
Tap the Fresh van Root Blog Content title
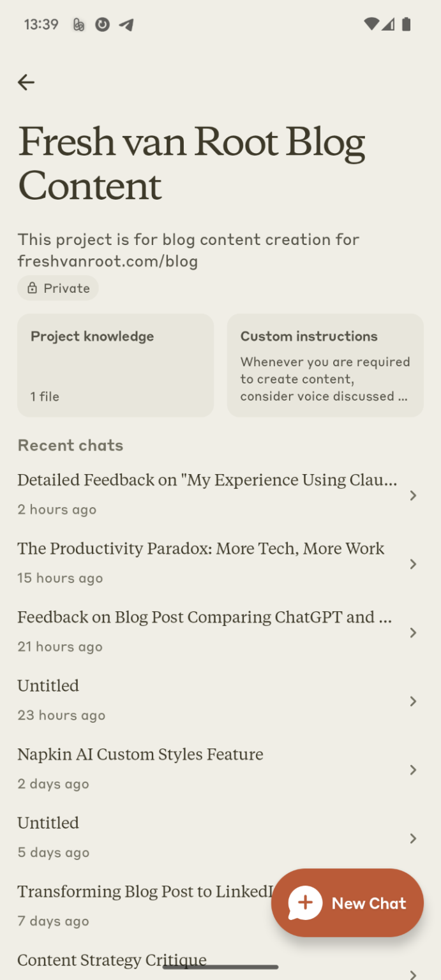[x=191, y=163]
